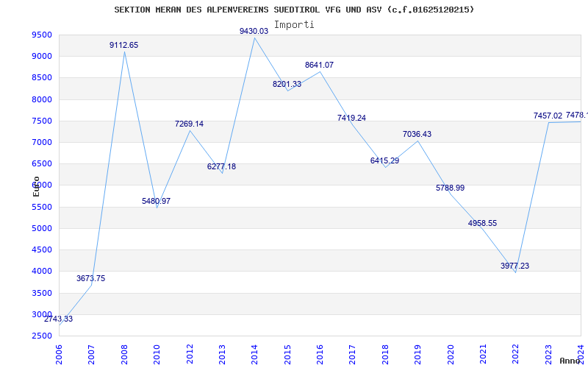The width and height of the screenshot is (588, 368).
Task: Select the 2743.33 data label
Action: click(x=59, y=319)
